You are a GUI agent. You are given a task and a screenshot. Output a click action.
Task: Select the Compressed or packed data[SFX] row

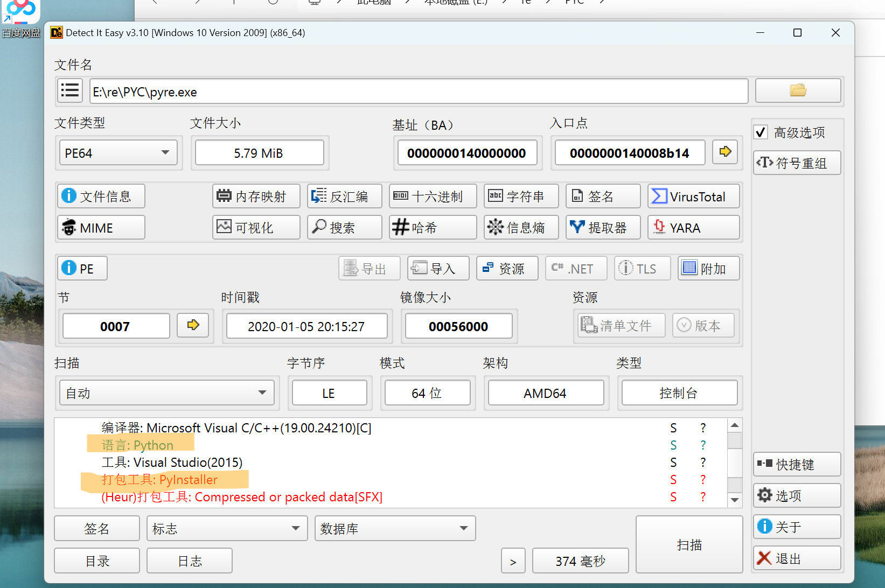pos(390,496)
